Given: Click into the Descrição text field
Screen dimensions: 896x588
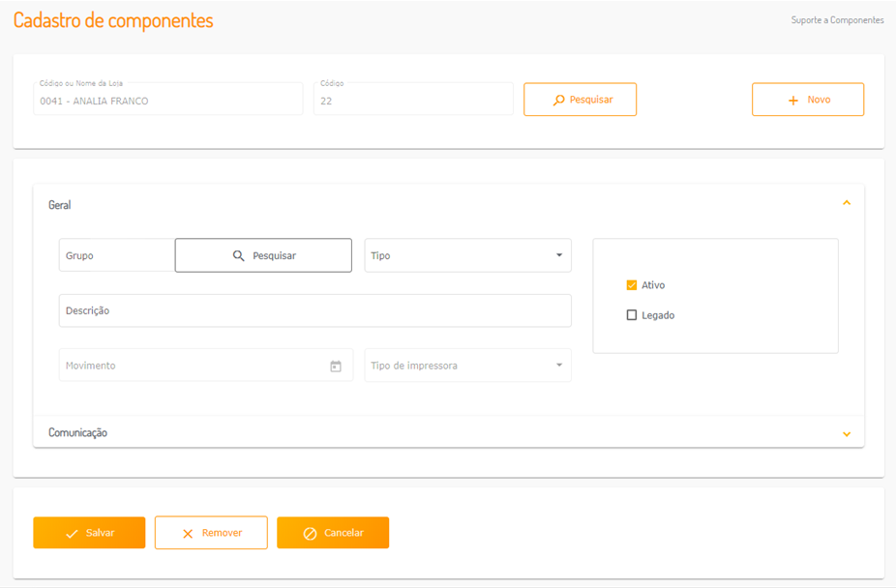Looking at the screenshot, I should click(x=314, y=311).
